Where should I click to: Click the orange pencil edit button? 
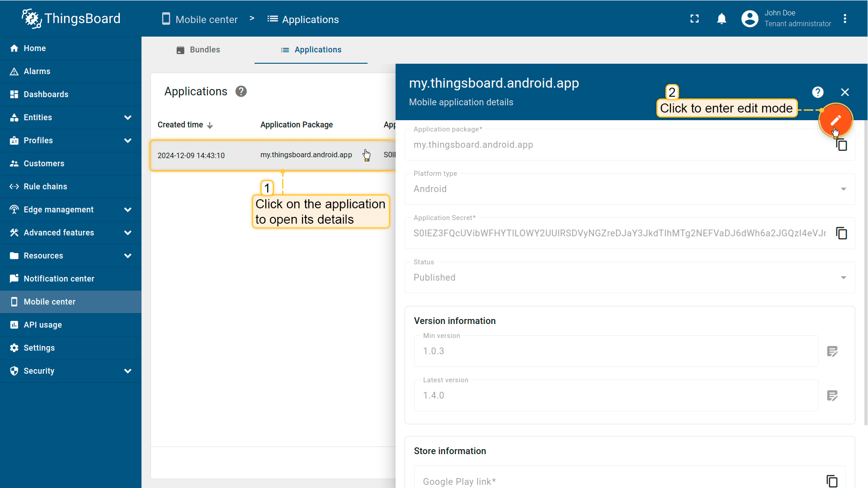click(835, 120)
